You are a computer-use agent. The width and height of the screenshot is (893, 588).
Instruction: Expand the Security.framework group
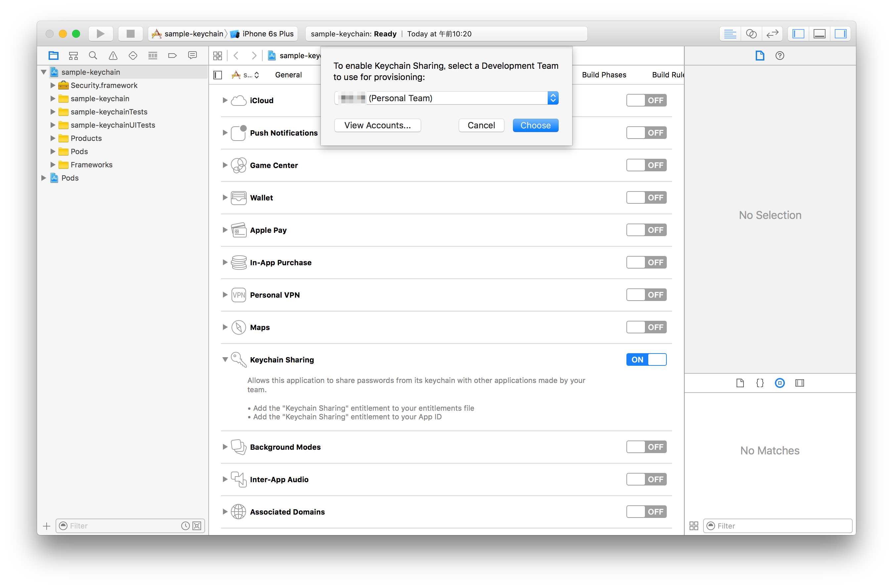coord(52,85)
